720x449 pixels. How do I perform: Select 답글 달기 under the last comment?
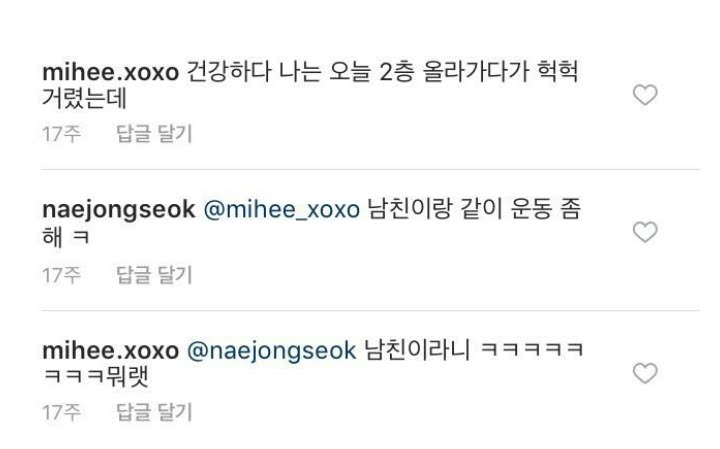(x=154, y=412)
